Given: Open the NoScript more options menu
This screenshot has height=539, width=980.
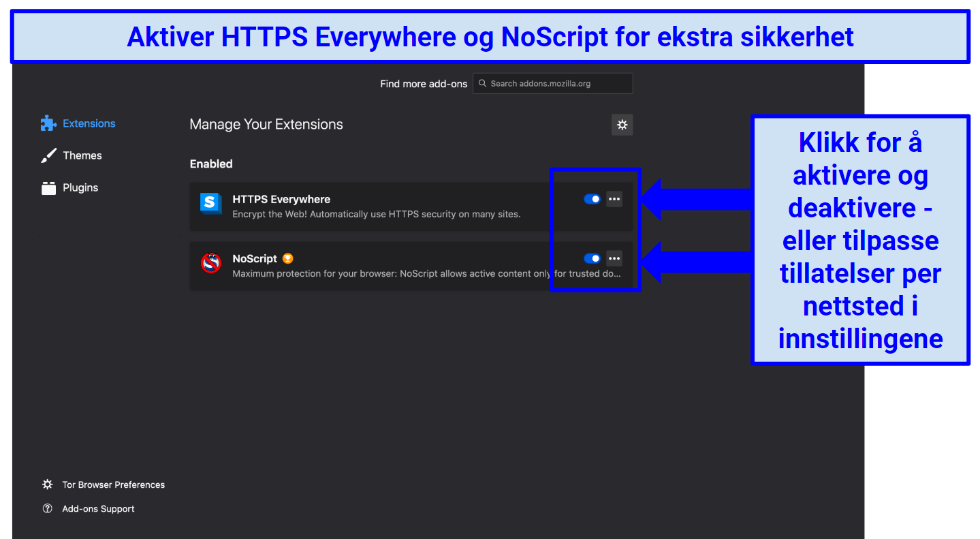Looking at the screenshot, I should pos(614,258).
